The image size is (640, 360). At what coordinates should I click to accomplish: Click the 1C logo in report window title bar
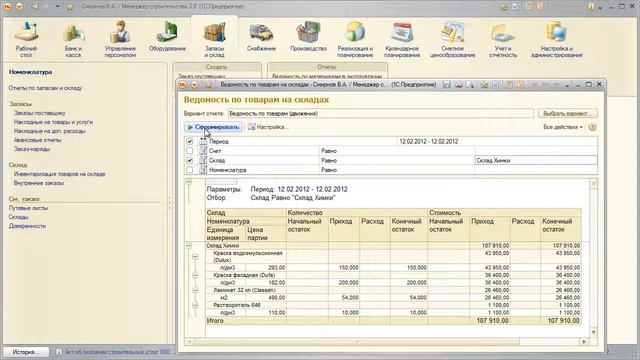183,84
